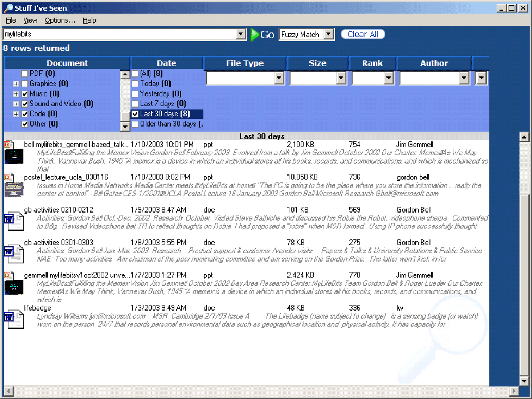Click the Clear All button
The height and width of the screenshot is (399, 532).
363,34
